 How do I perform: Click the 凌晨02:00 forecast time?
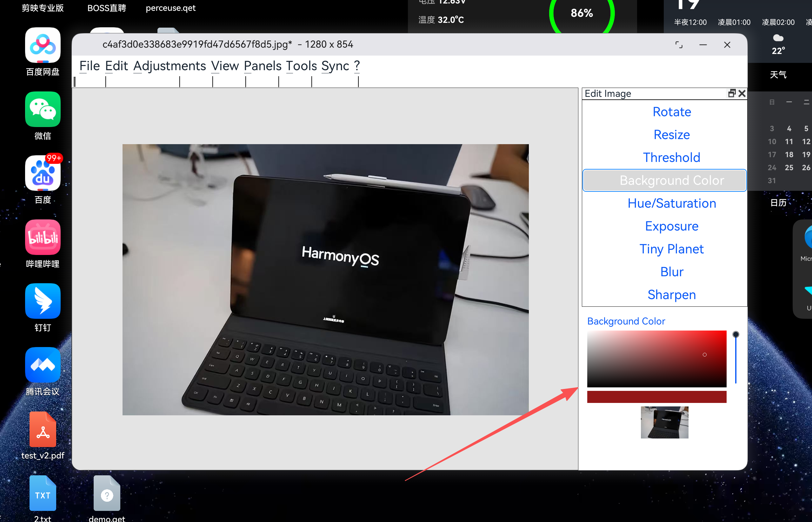tap(778, 22)
